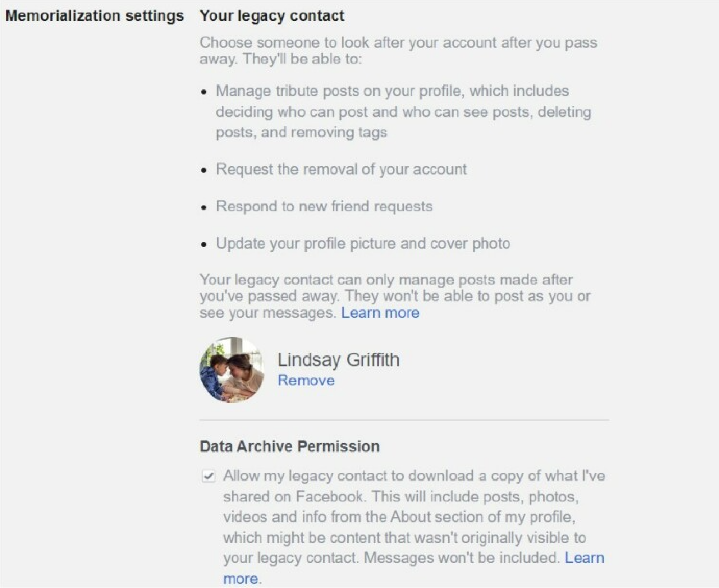The width and height of the screenshot is (719, 588).
Task: Click "Your legacy contact can only manage posts" text
Action: point(386,280)
